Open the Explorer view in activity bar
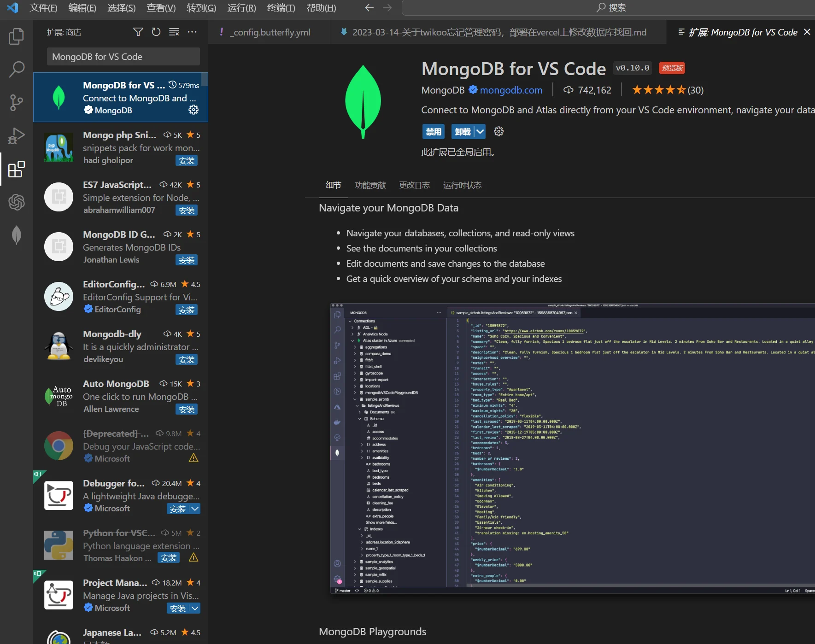This screenshot has height=644, width=815. (x=17, y=36)
